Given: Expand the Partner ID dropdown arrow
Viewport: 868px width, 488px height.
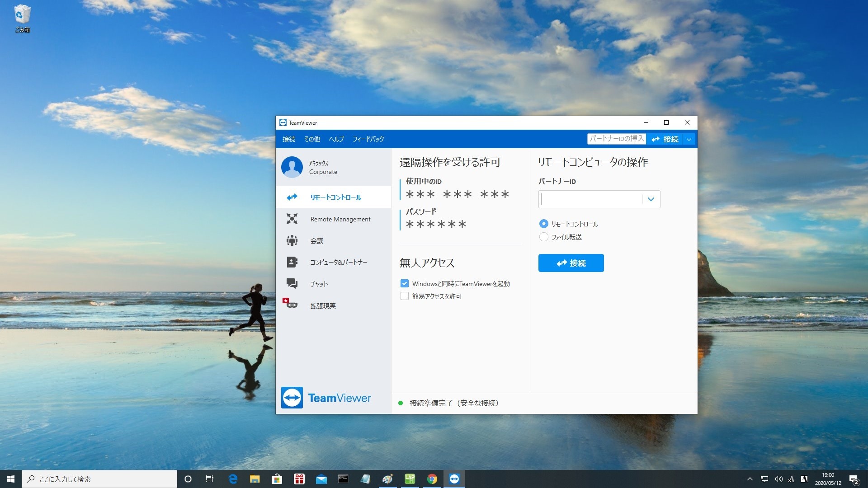Looking at the screenshot, I should (x=651, y=199).
